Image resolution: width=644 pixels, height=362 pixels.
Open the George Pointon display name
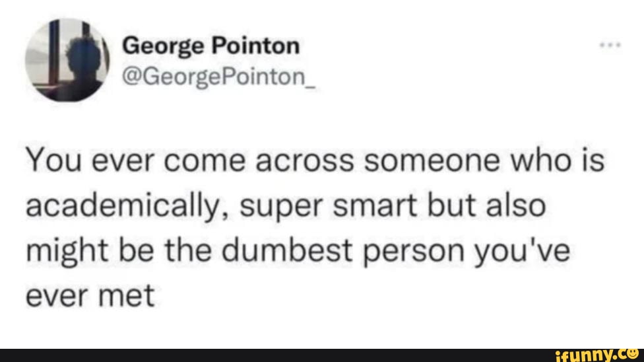point(210,46)
